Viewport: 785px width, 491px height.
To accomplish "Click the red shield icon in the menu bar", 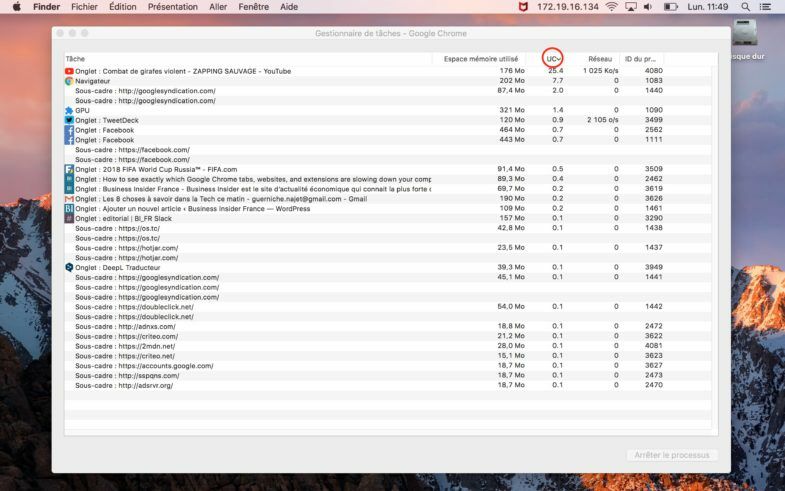I will 523,7.
